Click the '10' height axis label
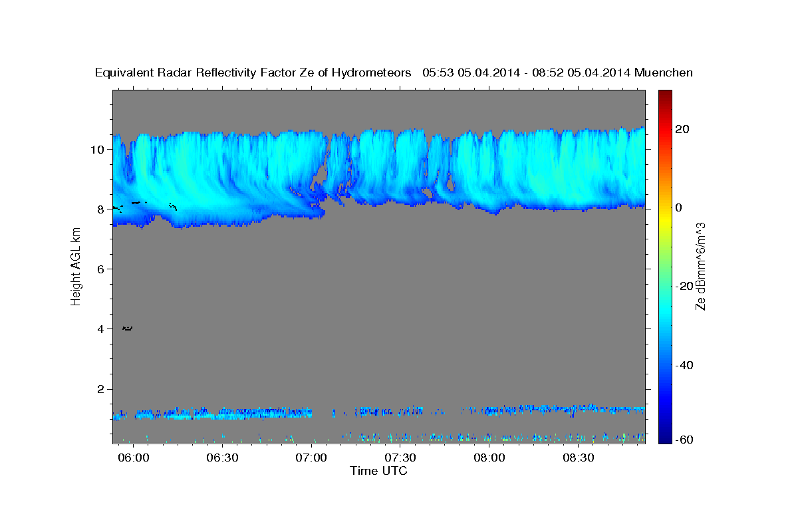The image size is (798, 532). pos(97,150)
